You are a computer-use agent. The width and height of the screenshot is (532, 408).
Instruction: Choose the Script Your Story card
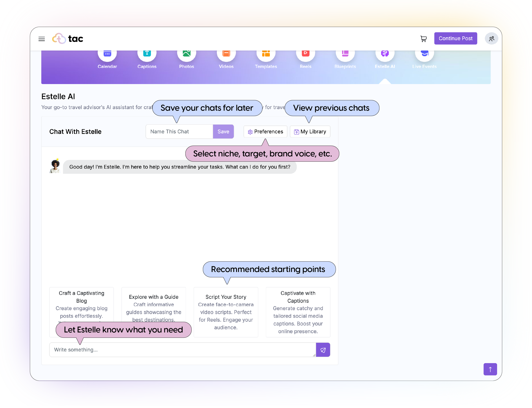(226, 312)
